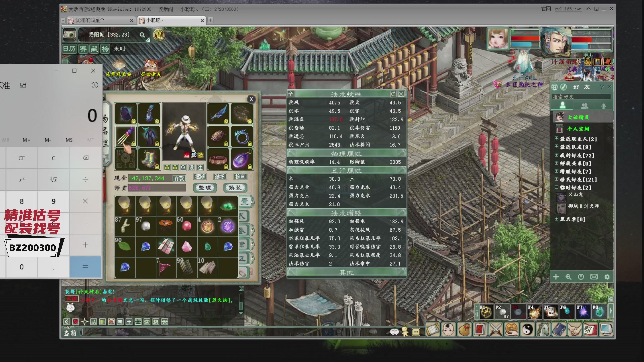The width and height of the screenshot is (644, 362).
Task: Open friends panel settings gear
Action: pos(607,277)
